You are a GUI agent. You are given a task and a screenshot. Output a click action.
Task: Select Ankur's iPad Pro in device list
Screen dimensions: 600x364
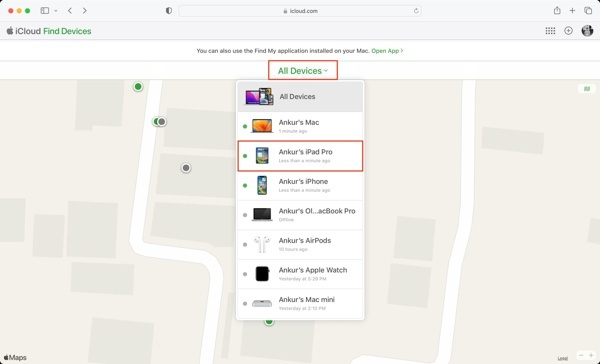pos(300,155)
